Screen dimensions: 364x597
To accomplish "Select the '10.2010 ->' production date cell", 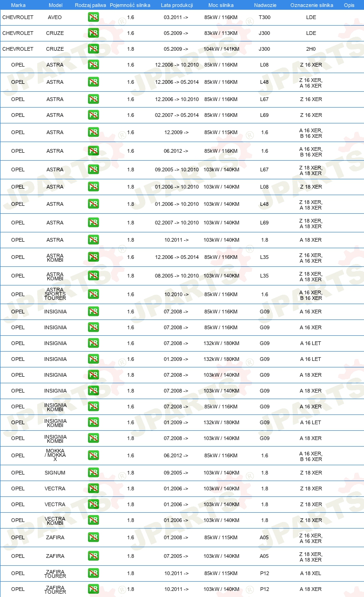I will tap(176, 294).
